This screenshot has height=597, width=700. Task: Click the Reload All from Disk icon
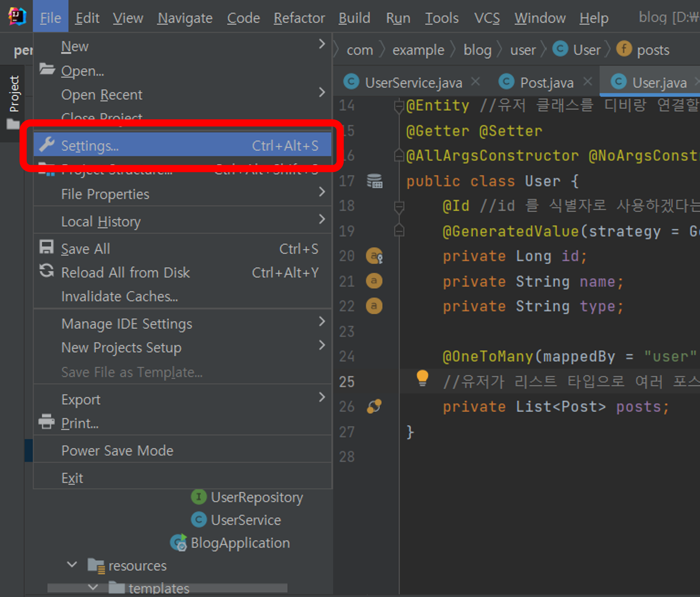(x=46, y=271)
